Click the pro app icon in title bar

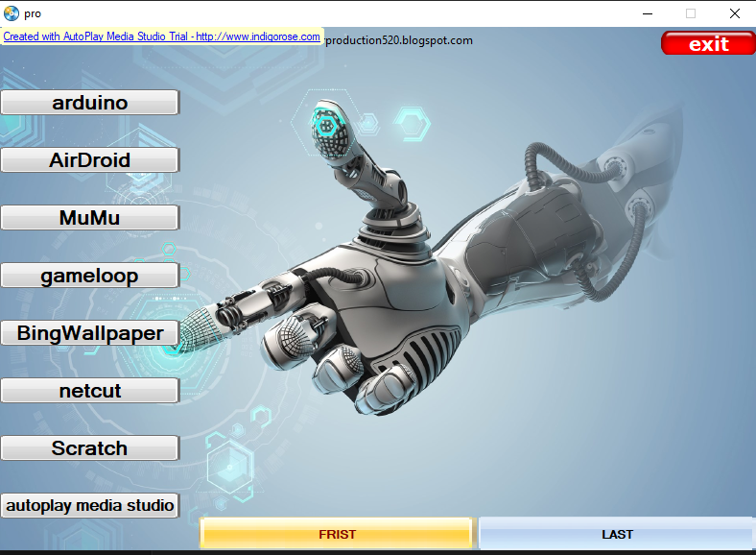pos(12,13)
